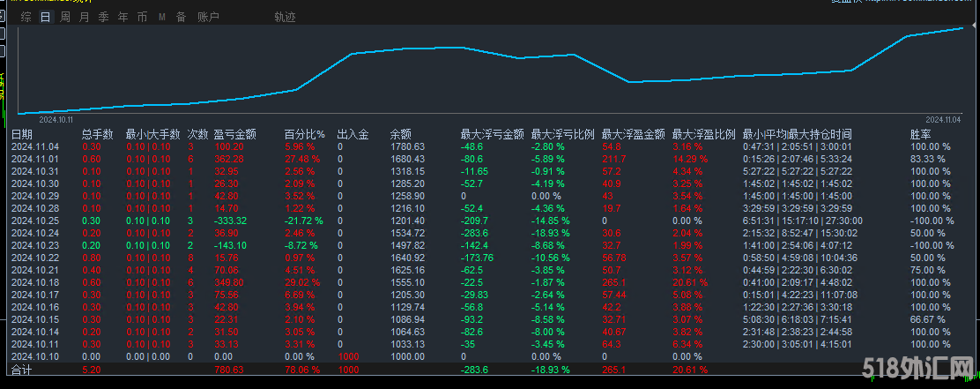Screen dimensions: 980x389
Task: Click the 胜率 win-rate column header
Action: pos(920,134)
